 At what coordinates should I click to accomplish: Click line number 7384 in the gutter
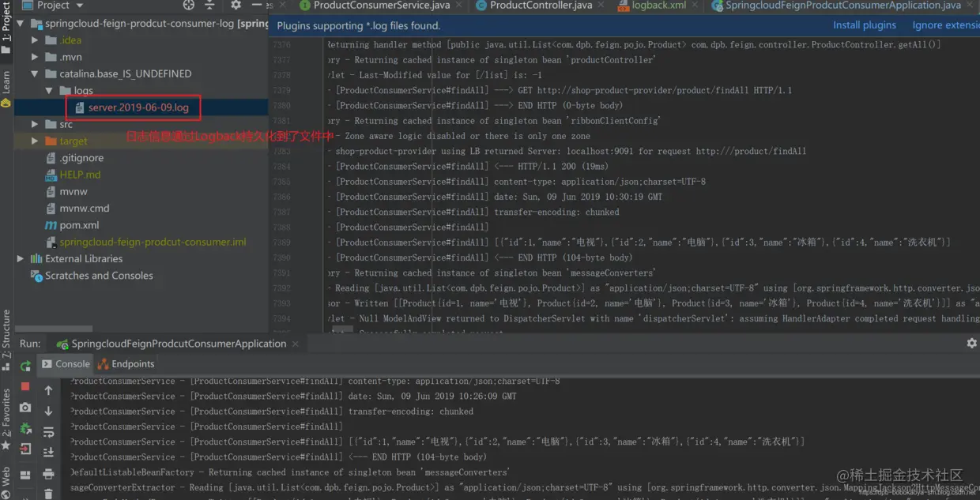click(282, 167)
